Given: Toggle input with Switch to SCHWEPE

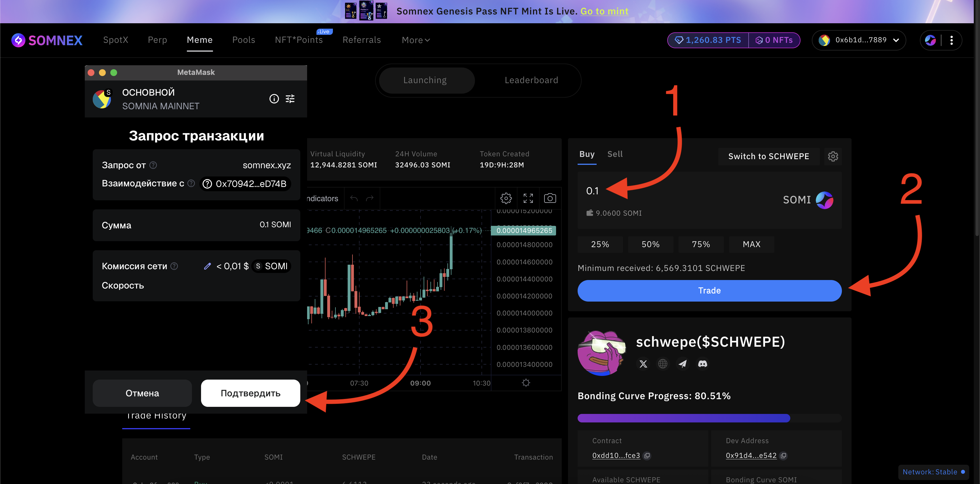Looking at the screenshot, I should [x=768, y=156].
